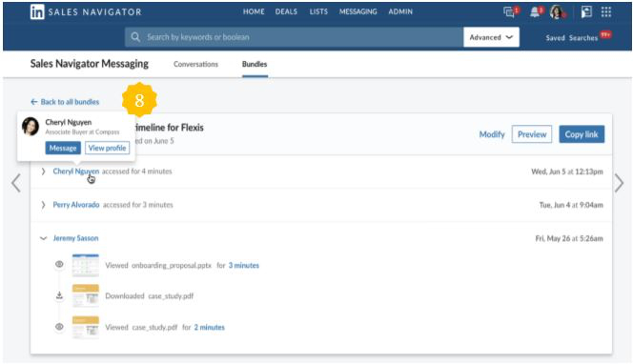Open the notifications bell icon
This screenshot has width=633, height=364.
(536, 12)
